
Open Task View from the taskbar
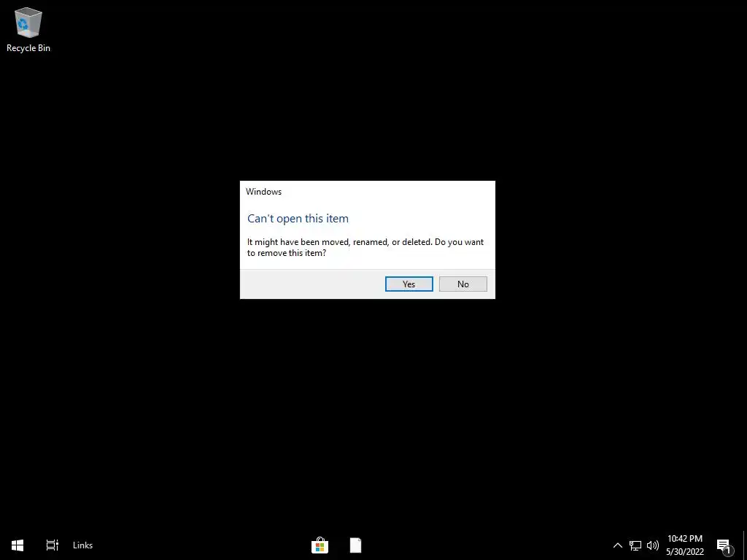(x=53, y=545)
